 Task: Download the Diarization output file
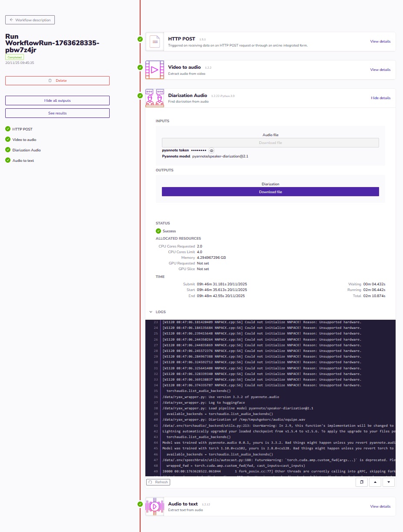pyautogui.click(x=270, y=192)
